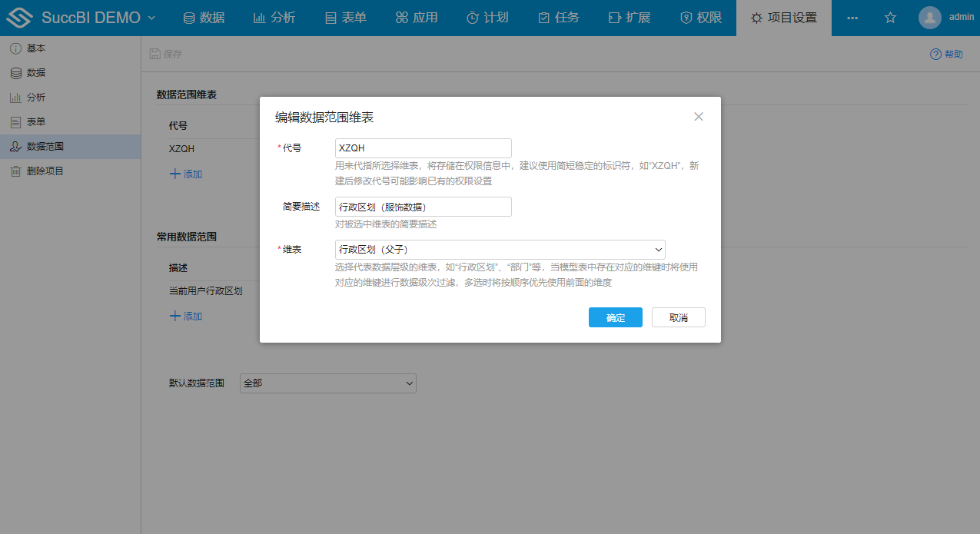Click the 添加 link under 常用数据范围
Viewport: 980px width, 534px height.
coord(184,316)
